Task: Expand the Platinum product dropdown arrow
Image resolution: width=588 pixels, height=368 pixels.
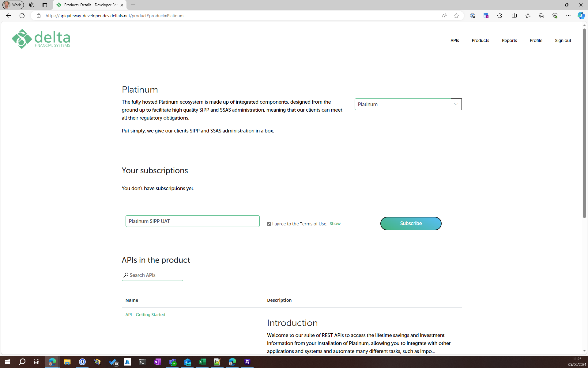Action: pos(456,104)
